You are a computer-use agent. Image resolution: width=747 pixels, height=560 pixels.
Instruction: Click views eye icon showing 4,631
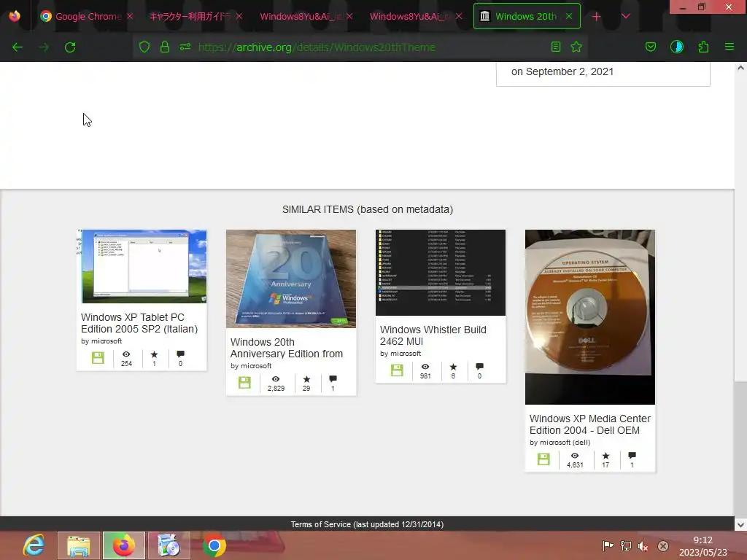click(575, 456)
